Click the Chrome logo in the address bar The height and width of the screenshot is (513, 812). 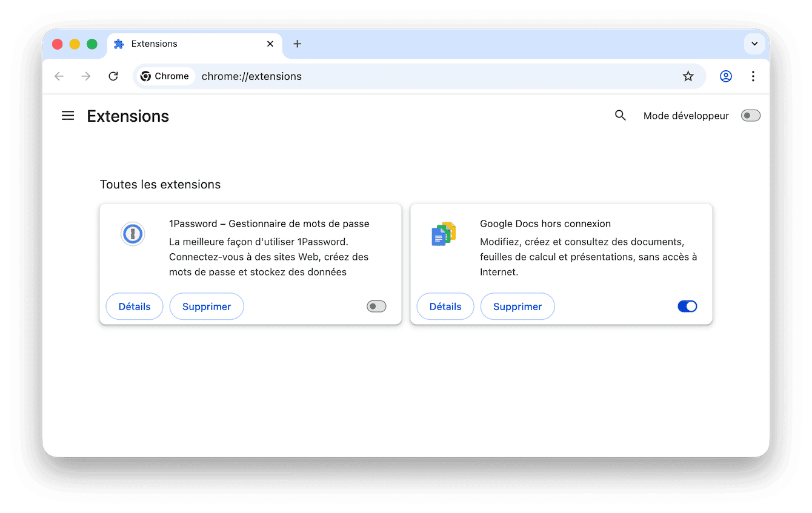(x=145, y=76)
